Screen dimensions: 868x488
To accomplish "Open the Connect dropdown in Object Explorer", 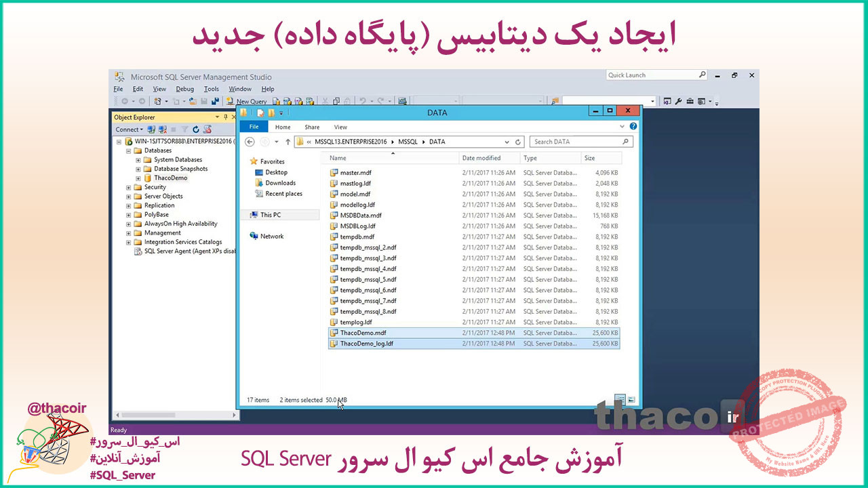I will coord(129,129).
